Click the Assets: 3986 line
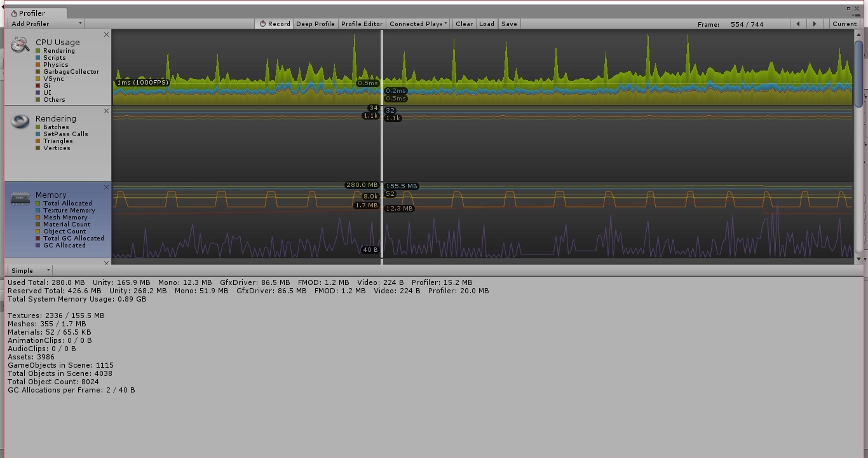The image size is (868, 458). click(31, 357)
